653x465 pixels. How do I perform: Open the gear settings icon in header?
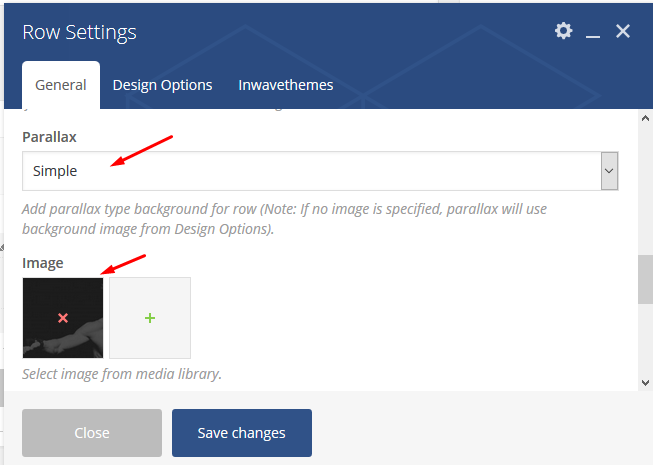563,31
